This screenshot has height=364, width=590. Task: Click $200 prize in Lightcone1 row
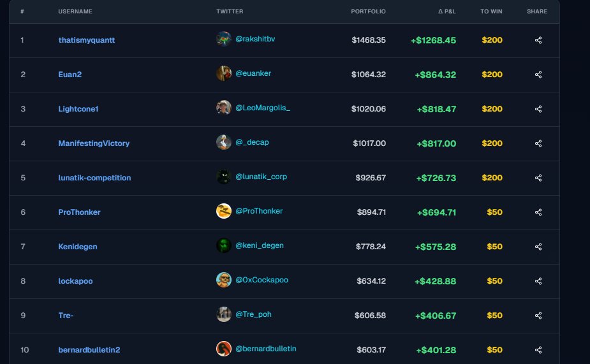(x=492, y=109)
